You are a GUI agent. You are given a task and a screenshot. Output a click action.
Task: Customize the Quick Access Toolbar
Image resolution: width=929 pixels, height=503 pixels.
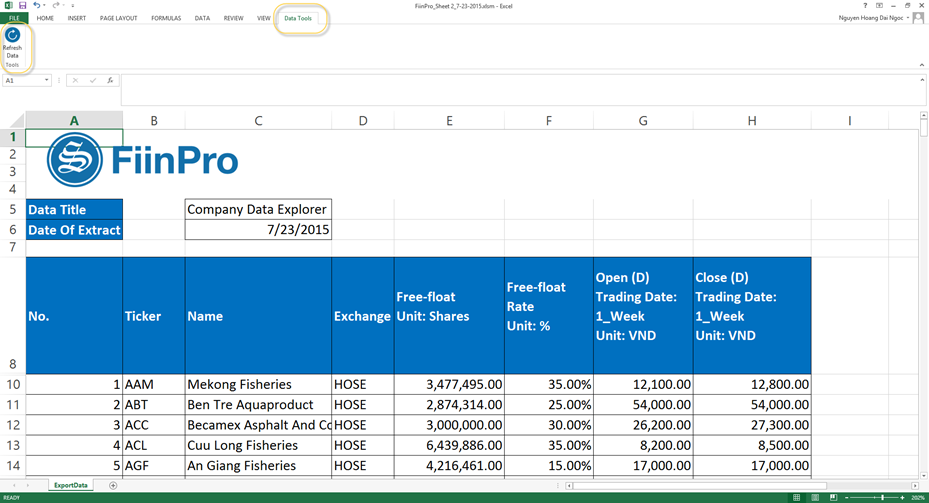[x=72, y=5]
